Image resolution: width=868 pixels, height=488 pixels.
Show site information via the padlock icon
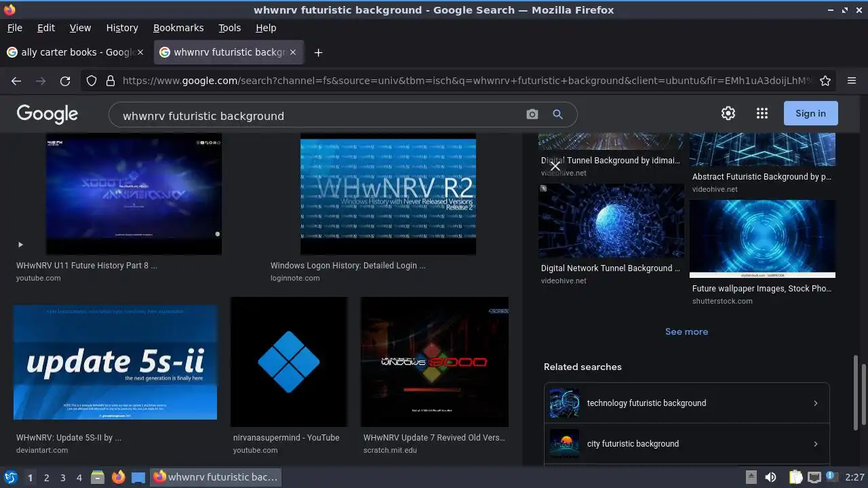tap(110, 81)
